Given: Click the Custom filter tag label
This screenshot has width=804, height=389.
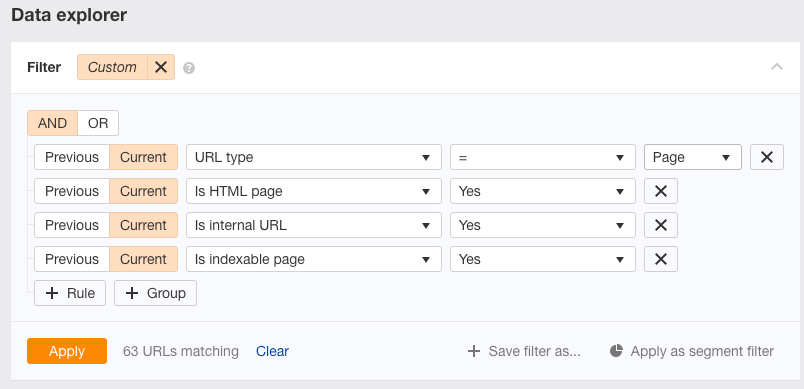Looking at the screenshot, I should 112,67.
